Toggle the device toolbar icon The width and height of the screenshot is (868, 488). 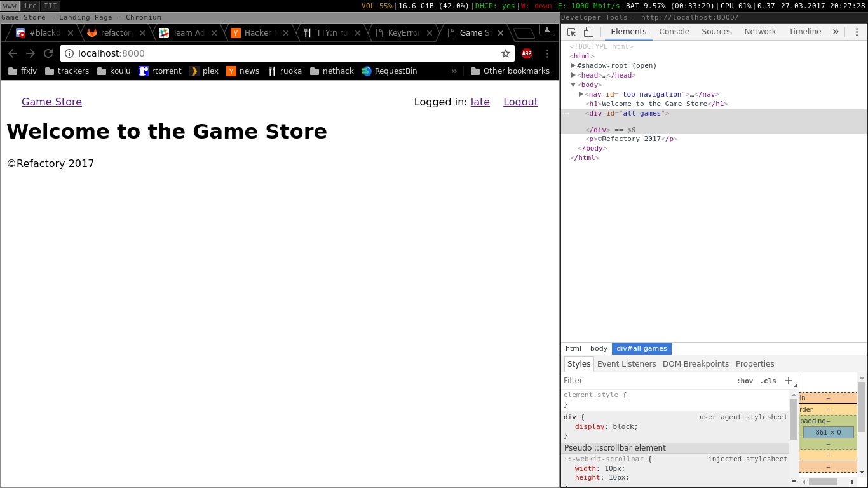pyautogui.click(x=588, y=32)
